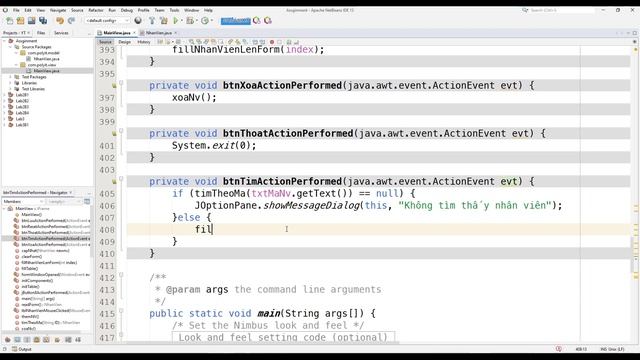This screenshot has height=360, width=640.
Task: Toggle first Navigator filter icon at bottom
Action: (7, 340)
